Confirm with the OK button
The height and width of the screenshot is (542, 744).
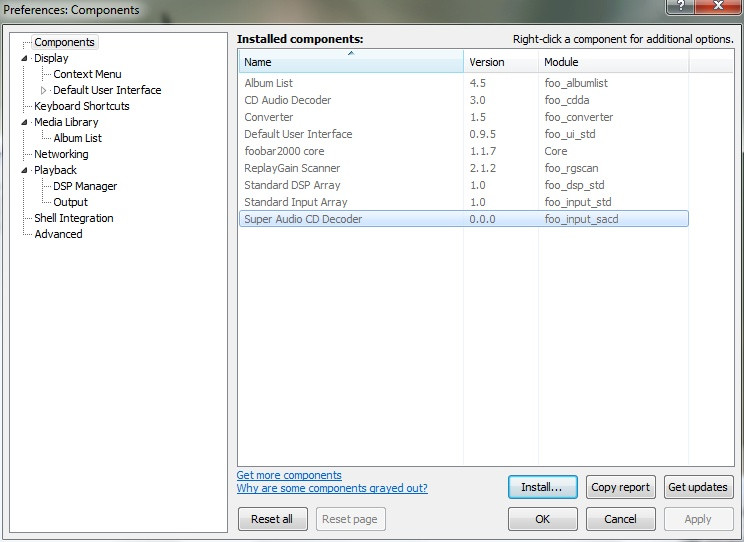tap(543, 519)
